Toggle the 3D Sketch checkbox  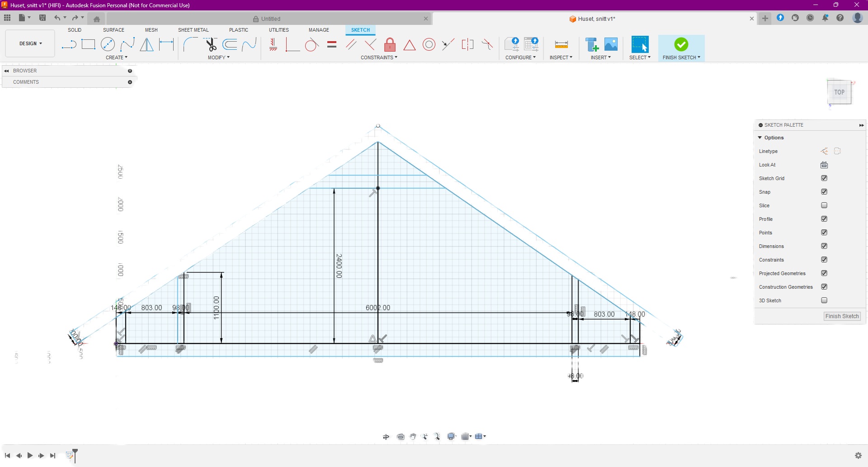coord(824,300)
